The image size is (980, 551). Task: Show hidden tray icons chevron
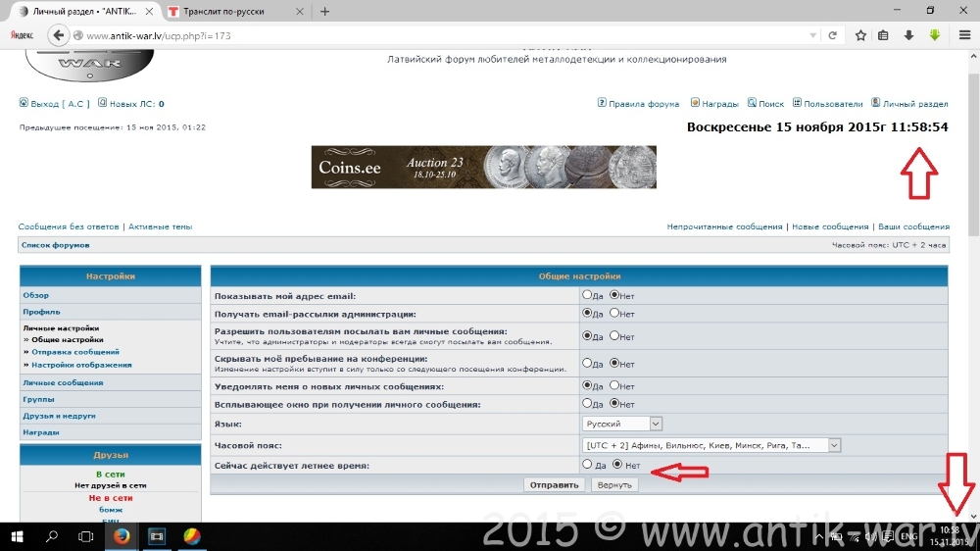pyautogui.click(x=818, y=536)
